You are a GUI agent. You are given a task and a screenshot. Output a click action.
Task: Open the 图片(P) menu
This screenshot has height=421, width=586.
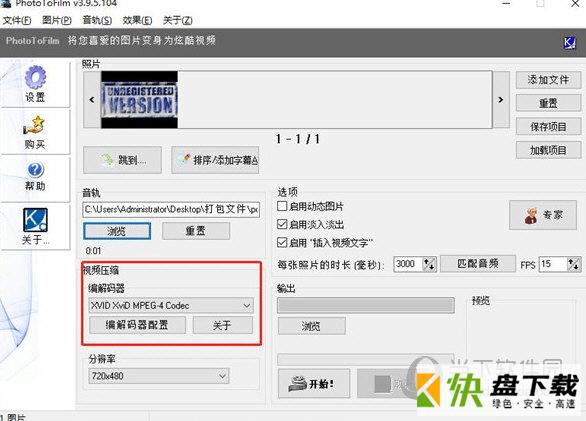coord(57,20)
